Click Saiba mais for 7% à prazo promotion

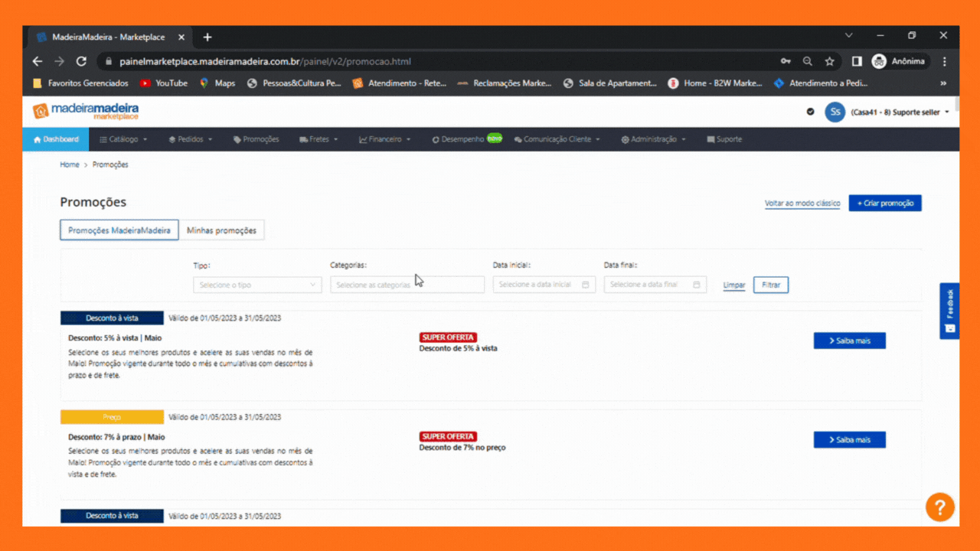click(850, 440)
